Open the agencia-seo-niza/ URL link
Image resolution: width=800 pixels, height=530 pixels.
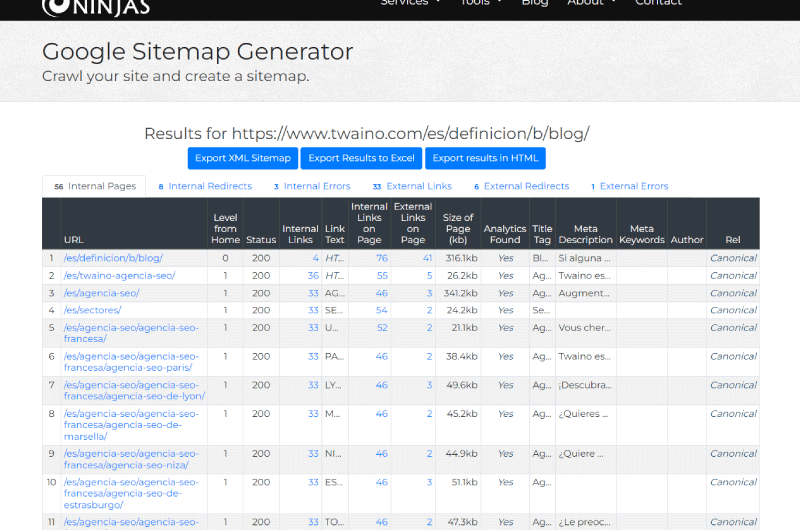coord(131,459)
